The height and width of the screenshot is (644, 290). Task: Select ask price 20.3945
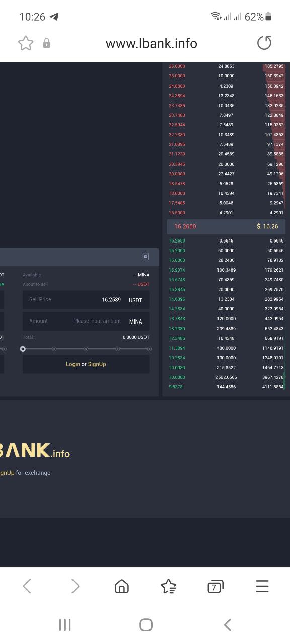pos(177,164)
